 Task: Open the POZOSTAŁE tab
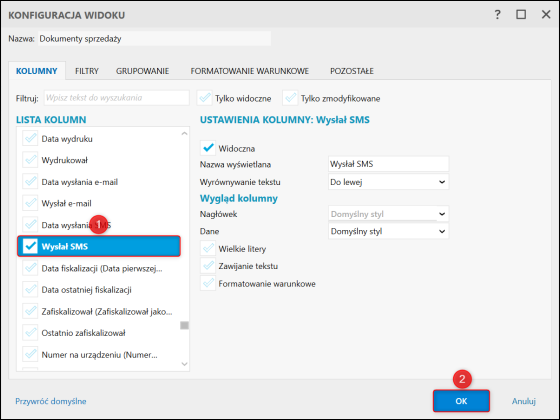tap(352, 71)
